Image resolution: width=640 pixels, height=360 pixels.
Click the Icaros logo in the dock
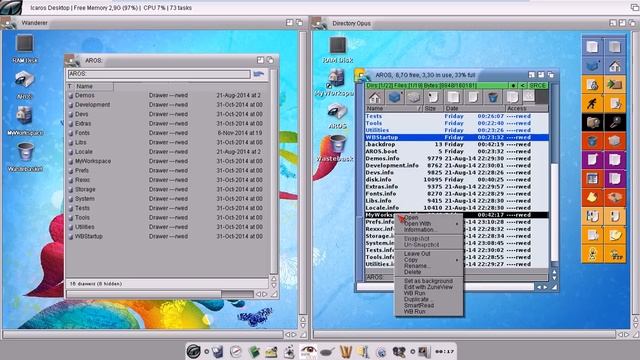(193, 351)
